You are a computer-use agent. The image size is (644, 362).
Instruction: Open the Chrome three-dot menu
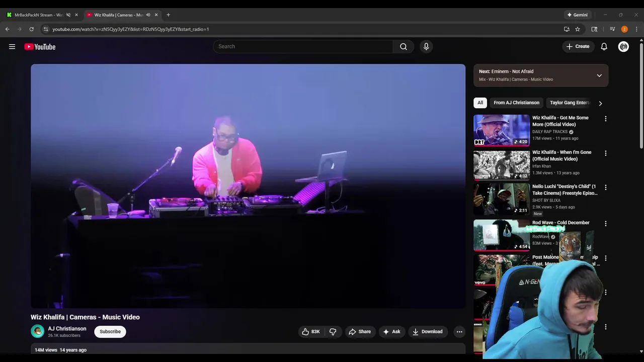click(636, 29)
